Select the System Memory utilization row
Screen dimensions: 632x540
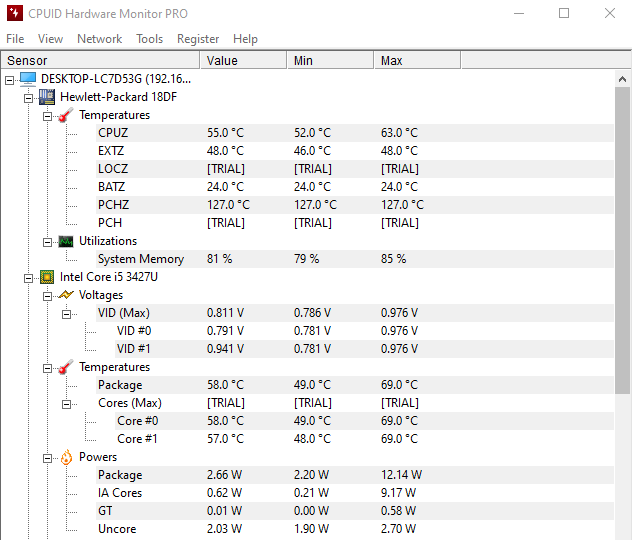click(x=355, y=259)
